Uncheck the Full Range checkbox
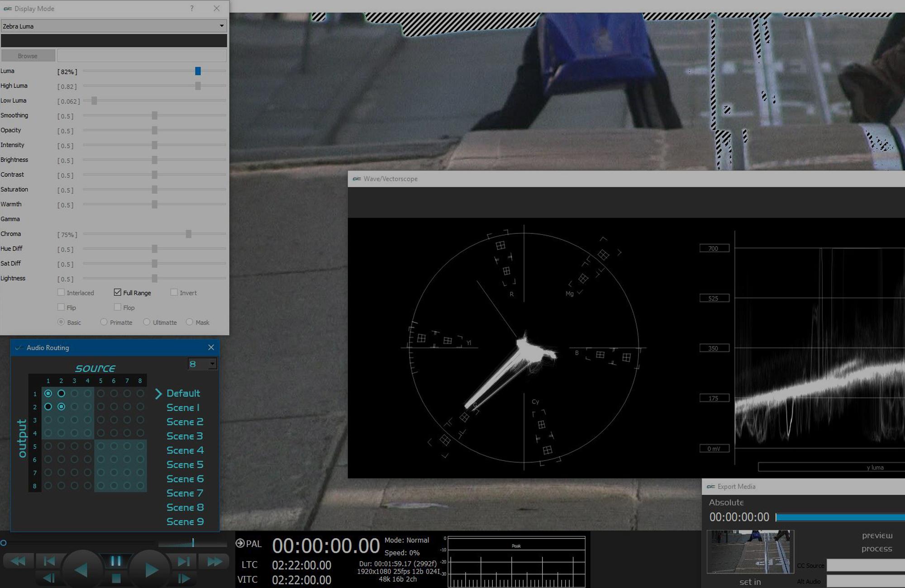Image resolution: width=905 pixels, height=588 pixels. coord(118,293)
